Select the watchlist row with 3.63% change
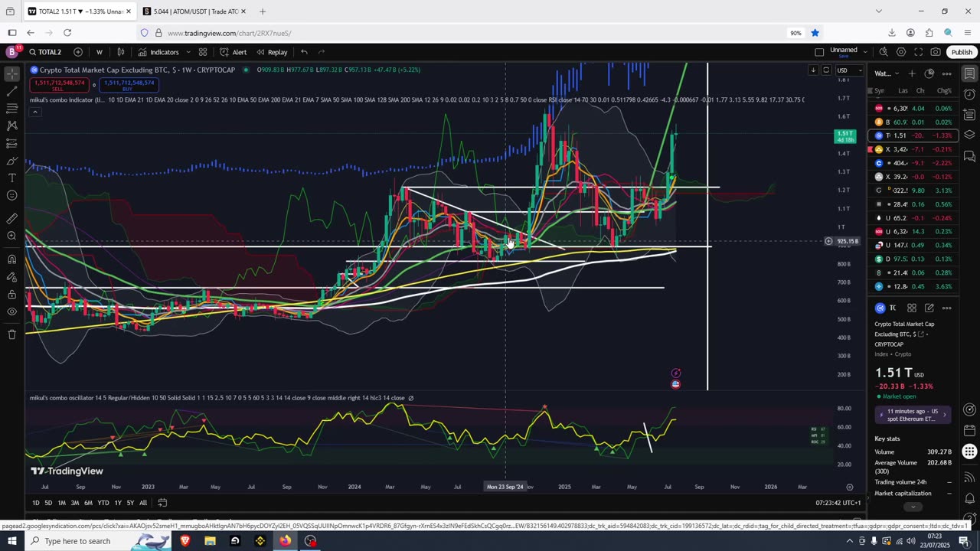 tap(913, 286)
